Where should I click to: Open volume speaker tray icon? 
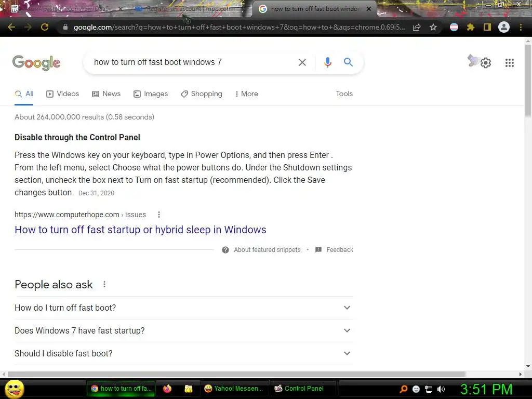pos(441,389)
